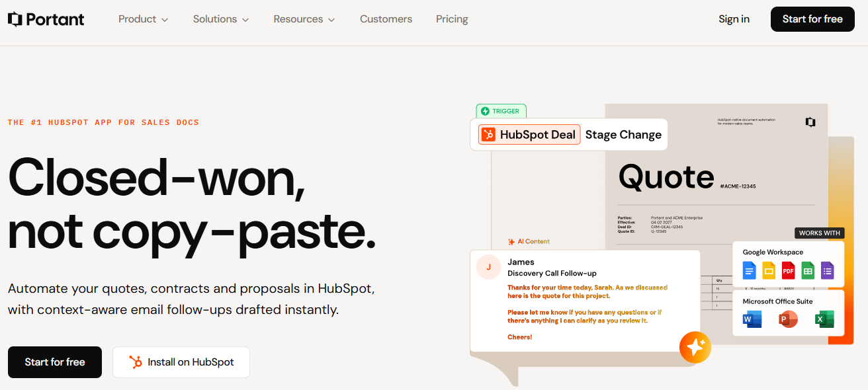Image resolution: width=868 pixels, height=390 pixels.
Task: Click the Microsoft Excel icon
Action: (824, 320)
